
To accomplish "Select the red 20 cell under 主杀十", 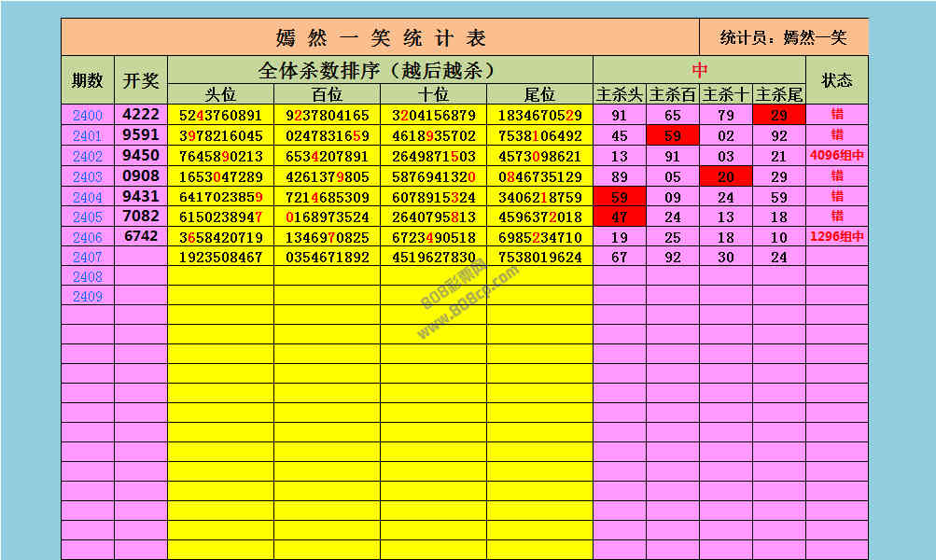I will tap(725, 177).
